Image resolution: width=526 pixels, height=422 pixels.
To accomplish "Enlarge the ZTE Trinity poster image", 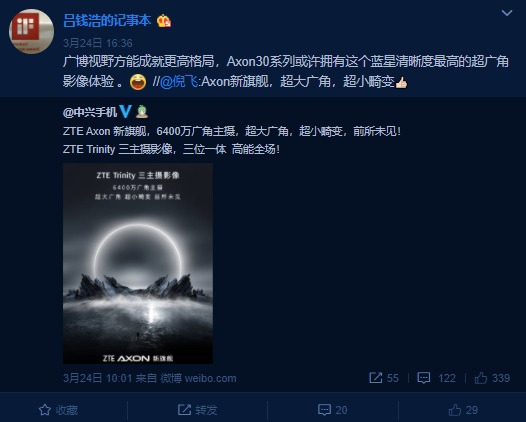I will pos(138,263).
